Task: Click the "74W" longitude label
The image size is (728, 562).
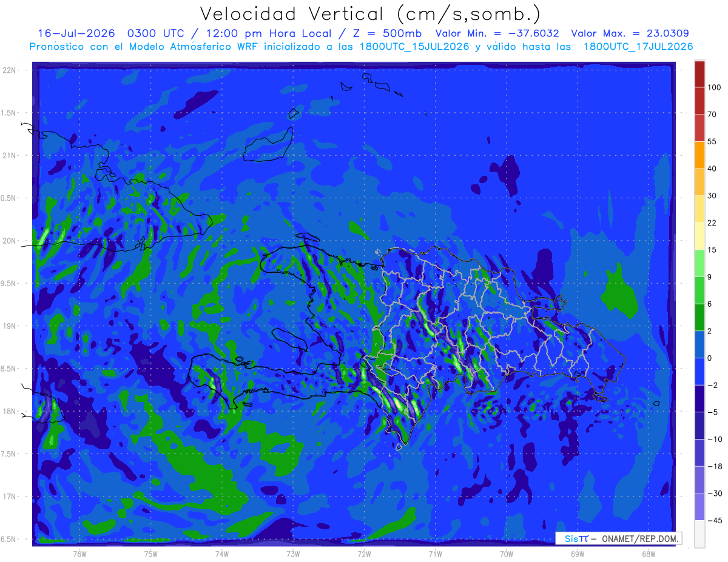Action: (x=222, y=554)
